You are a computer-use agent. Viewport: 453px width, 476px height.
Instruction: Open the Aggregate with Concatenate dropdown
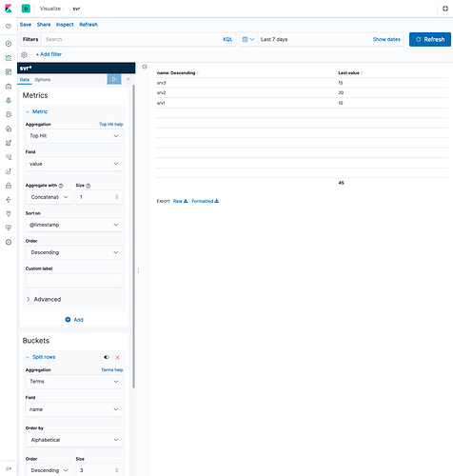(49, 197)
